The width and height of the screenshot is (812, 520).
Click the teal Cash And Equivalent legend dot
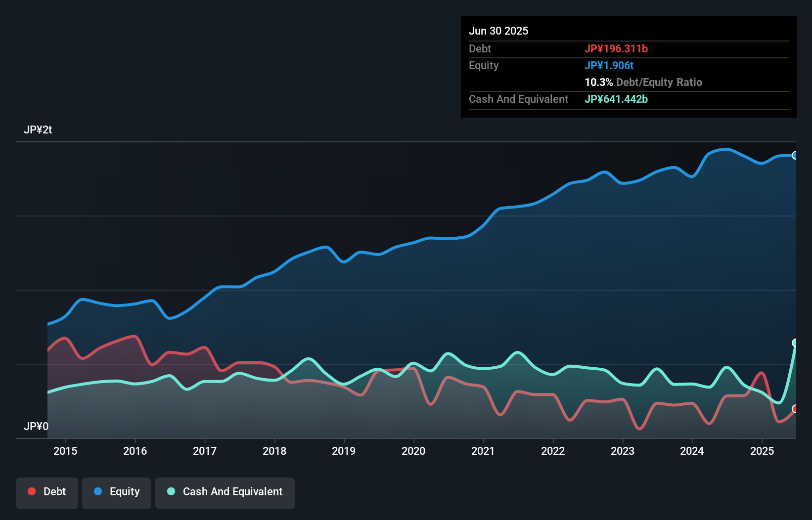[x=171, y=491]
